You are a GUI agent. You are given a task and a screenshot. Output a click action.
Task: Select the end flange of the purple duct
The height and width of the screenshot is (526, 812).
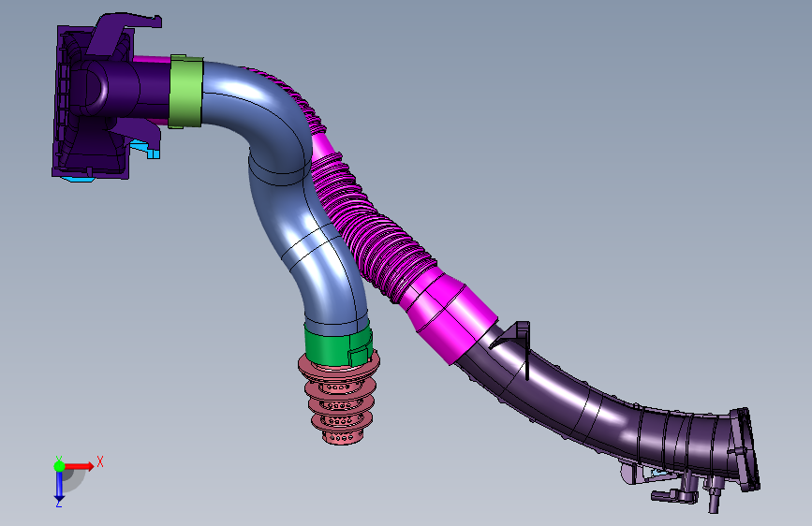[x=746, y=449]
